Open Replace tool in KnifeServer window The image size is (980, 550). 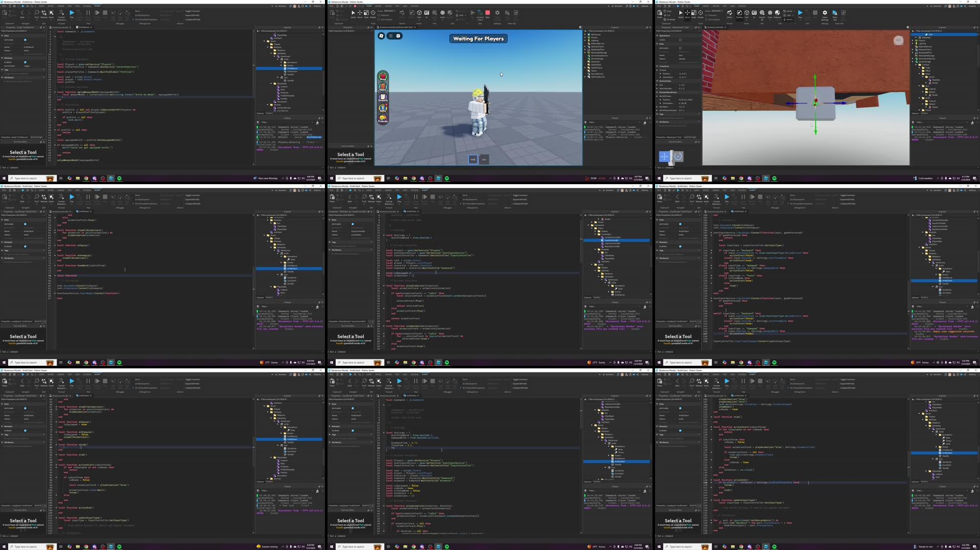click(x=43, y=14)
